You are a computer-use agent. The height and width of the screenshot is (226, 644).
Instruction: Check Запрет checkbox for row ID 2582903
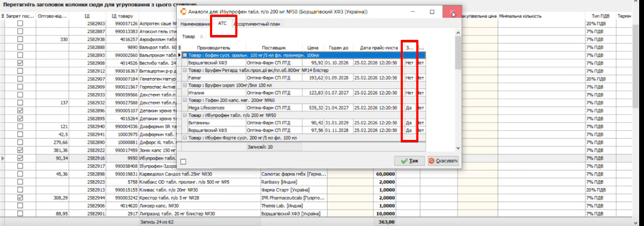20,55
